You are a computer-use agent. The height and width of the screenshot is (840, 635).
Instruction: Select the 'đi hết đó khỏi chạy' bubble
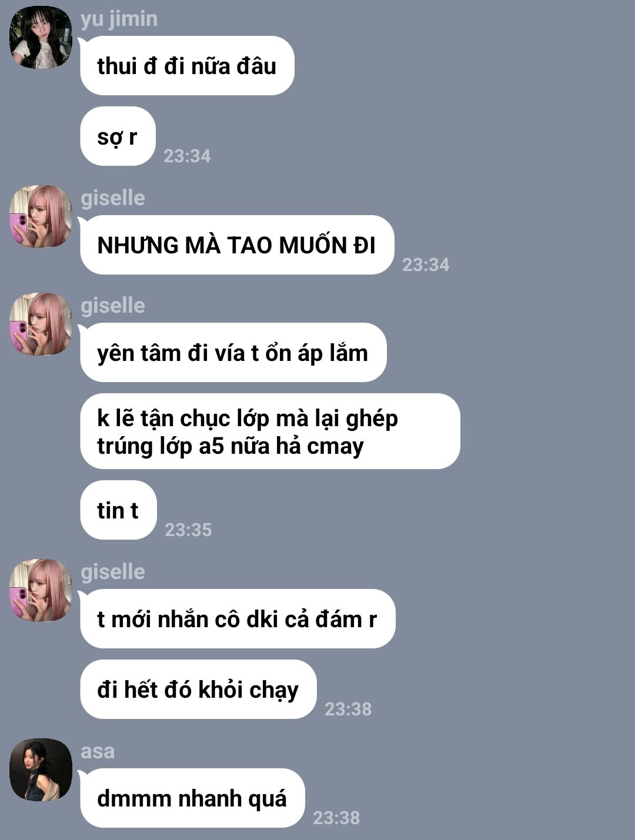[198, 690]
